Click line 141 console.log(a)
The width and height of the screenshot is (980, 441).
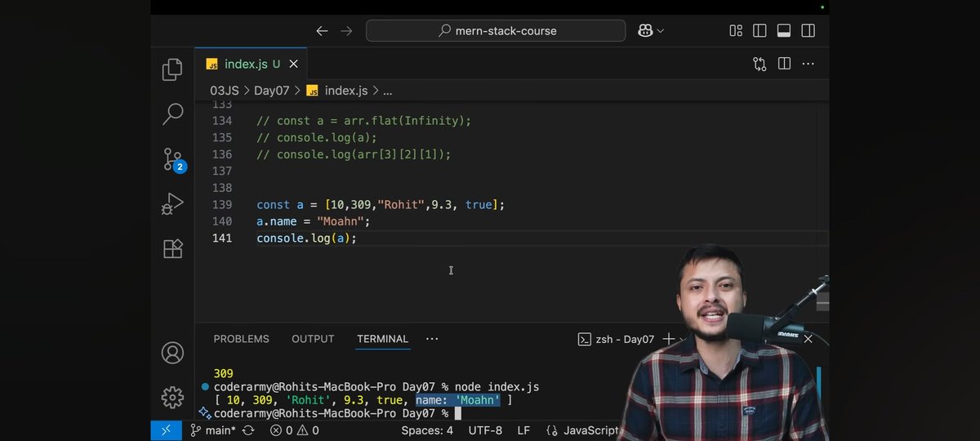307,238
